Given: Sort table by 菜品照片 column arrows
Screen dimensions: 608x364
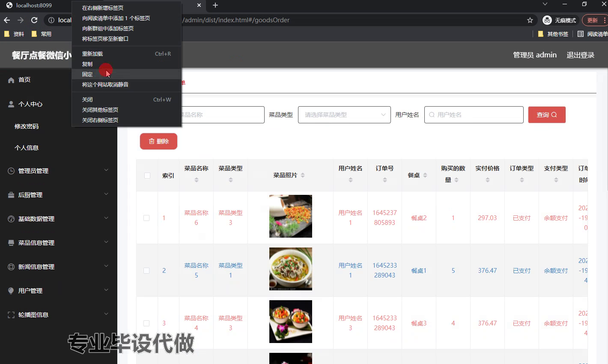Looking at the screenshot, I should pos(303,175).
